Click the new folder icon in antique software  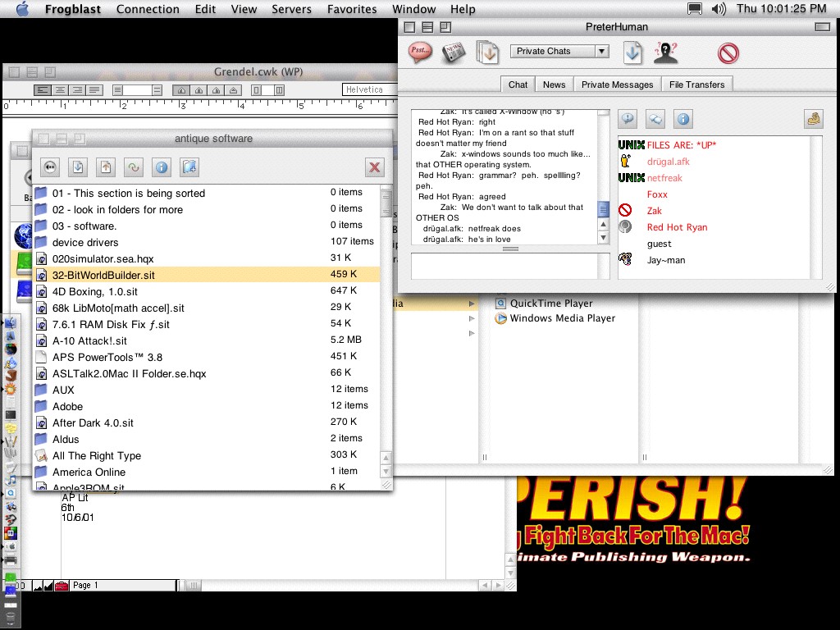click(189, 167)
